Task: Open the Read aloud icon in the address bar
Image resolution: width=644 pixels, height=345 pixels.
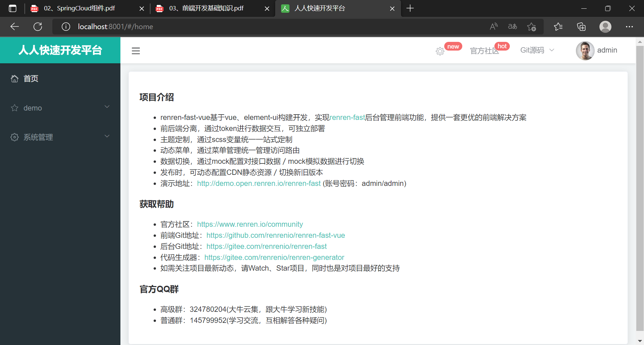Action: click(493, 26)
